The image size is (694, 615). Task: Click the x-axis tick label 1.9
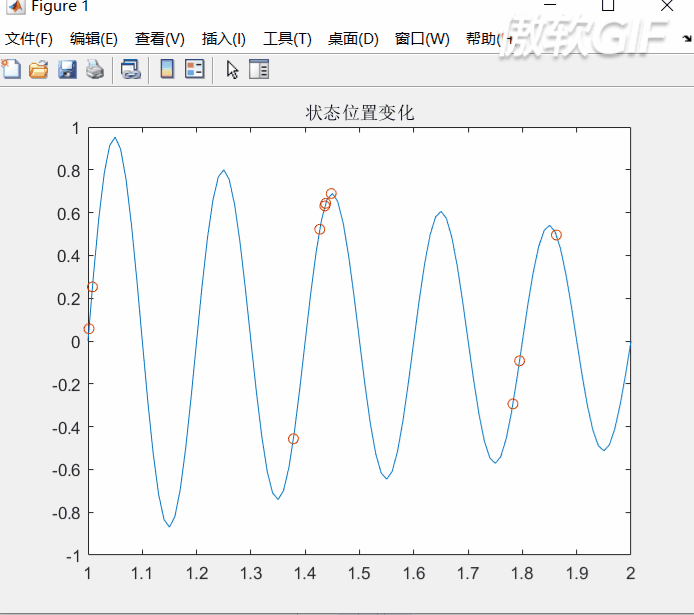[577, 573]
